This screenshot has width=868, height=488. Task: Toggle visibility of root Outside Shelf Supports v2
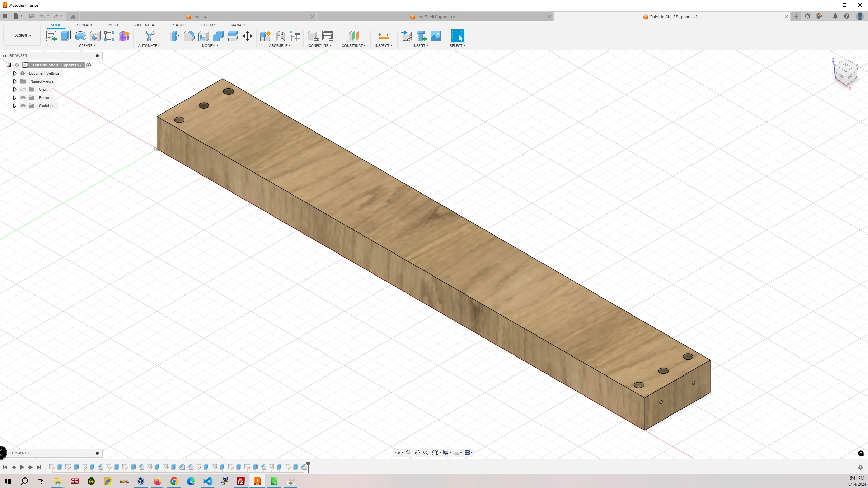point(17,65)
